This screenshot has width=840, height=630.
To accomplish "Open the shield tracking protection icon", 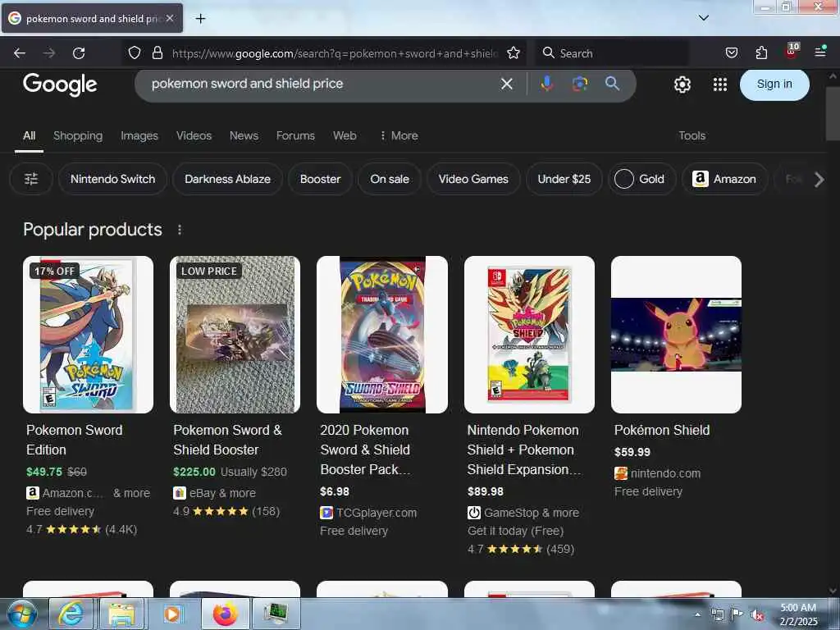I will pyautogui.click(x=135, y=52).
